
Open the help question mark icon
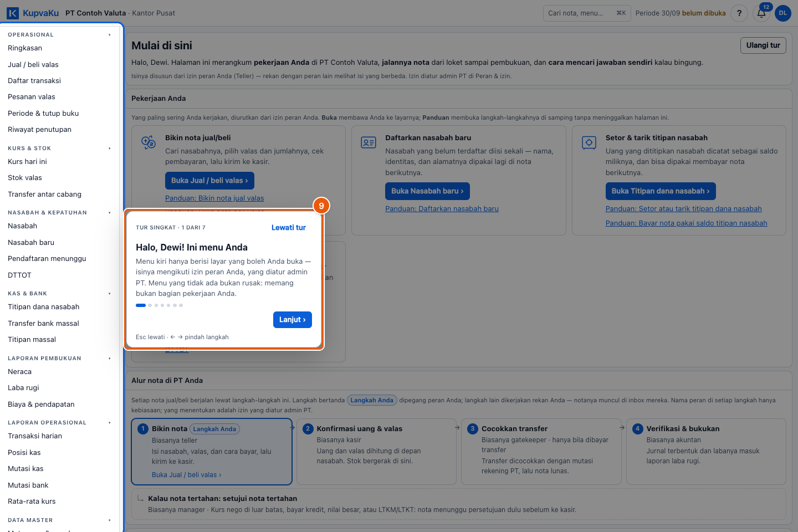click(x=739, y=13)
